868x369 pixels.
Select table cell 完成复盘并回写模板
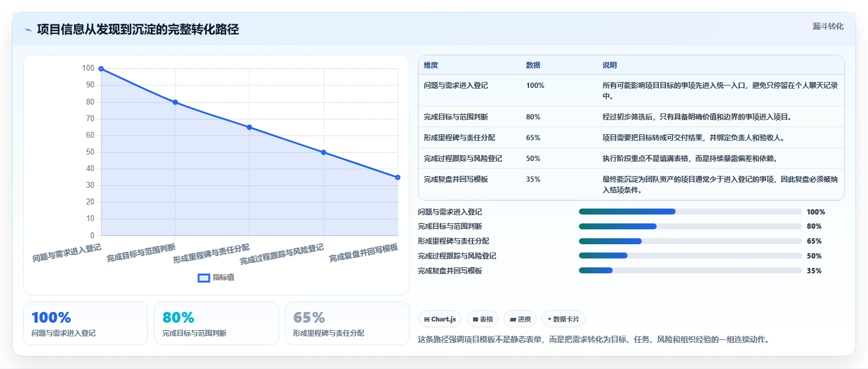point(456,179)
